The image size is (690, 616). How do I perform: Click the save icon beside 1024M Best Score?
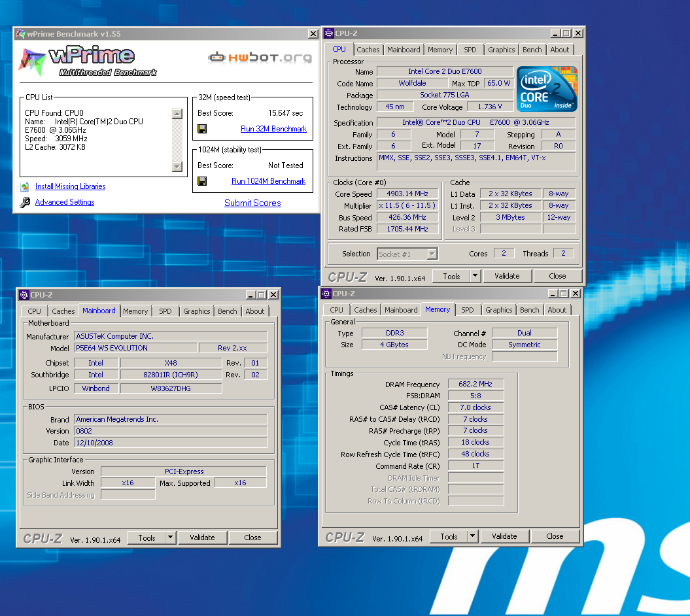tap(202, 181)
